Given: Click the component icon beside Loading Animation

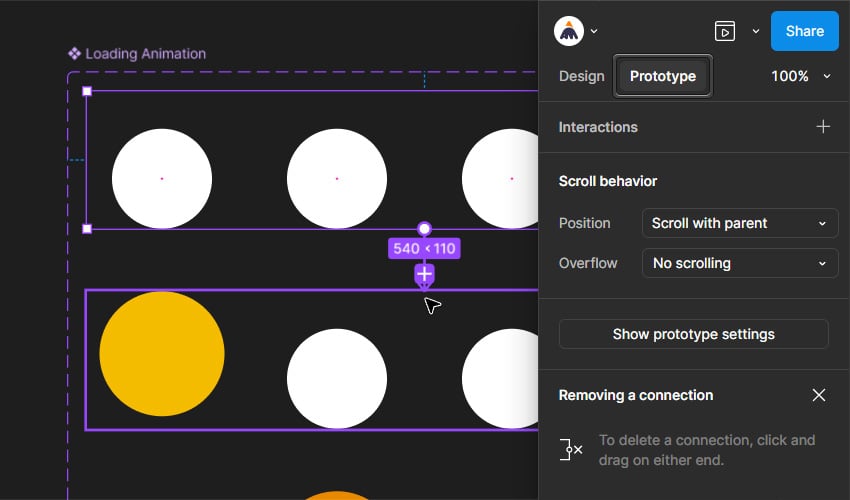Looking at the screenshot, I should 74,54.
